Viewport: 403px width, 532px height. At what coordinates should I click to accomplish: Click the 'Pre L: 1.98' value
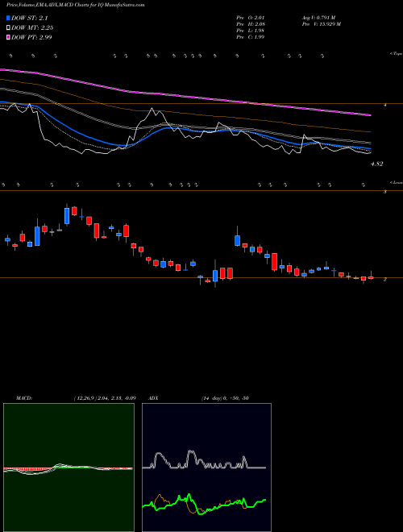[251, 31]
